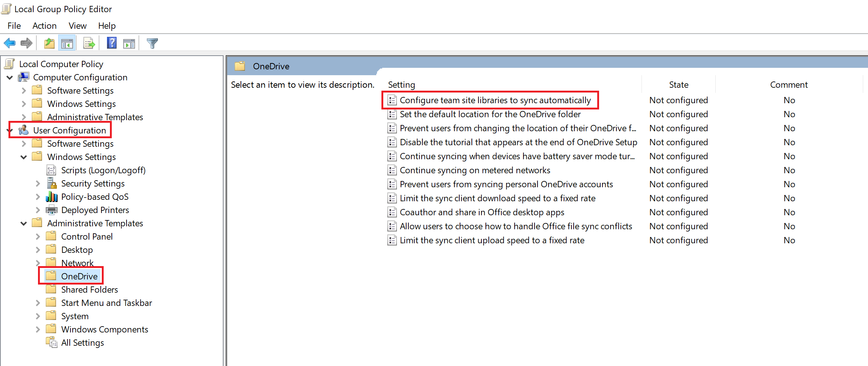Image resolution: width=868 pixels, height=366 pixels.
Task: Click the Back arrow toolbar icon
Action: tap(10, 43)
